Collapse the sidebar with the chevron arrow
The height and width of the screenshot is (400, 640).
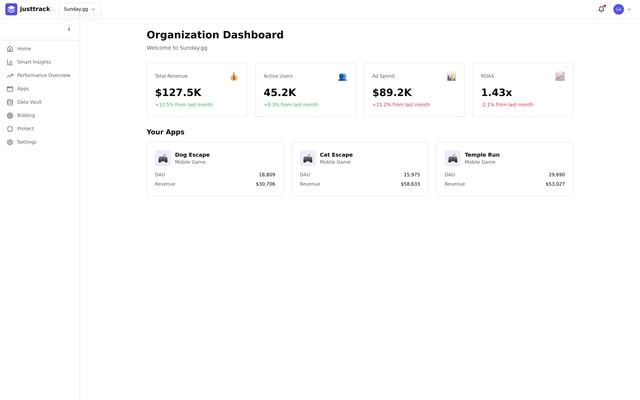(69, 29)
